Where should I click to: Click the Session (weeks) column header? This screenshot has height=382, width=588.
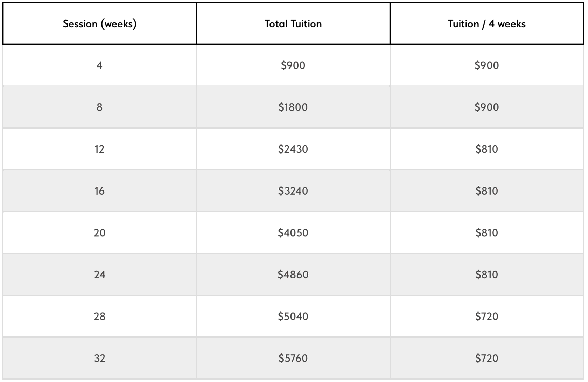pyautogui.click(x=100, y=24)
